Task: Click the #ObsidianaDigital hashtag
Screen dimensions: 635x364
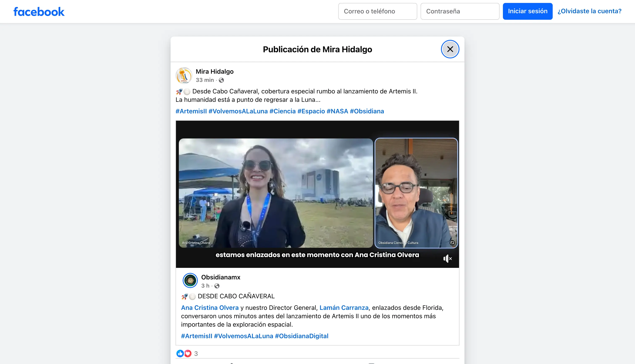Action: tap(302, 336)
